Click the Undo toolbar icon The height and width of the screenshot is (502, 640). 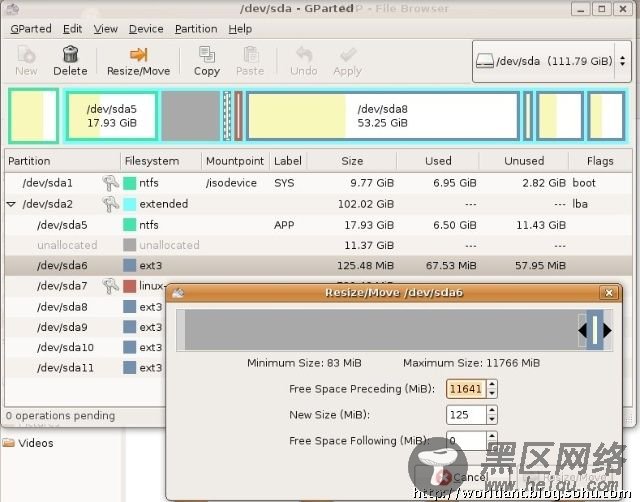point(304,54)
